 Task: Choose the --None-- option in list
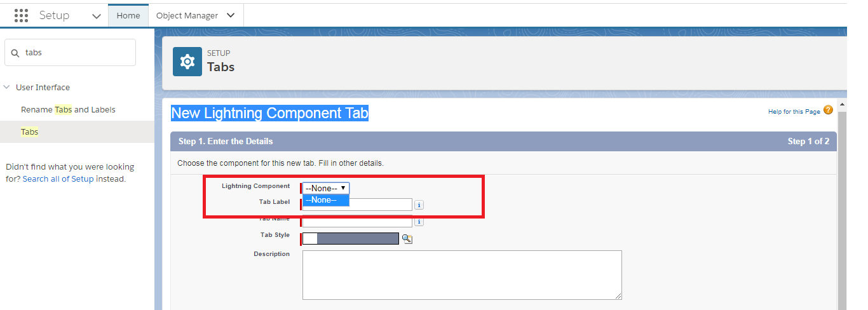[x=326, y=200]
